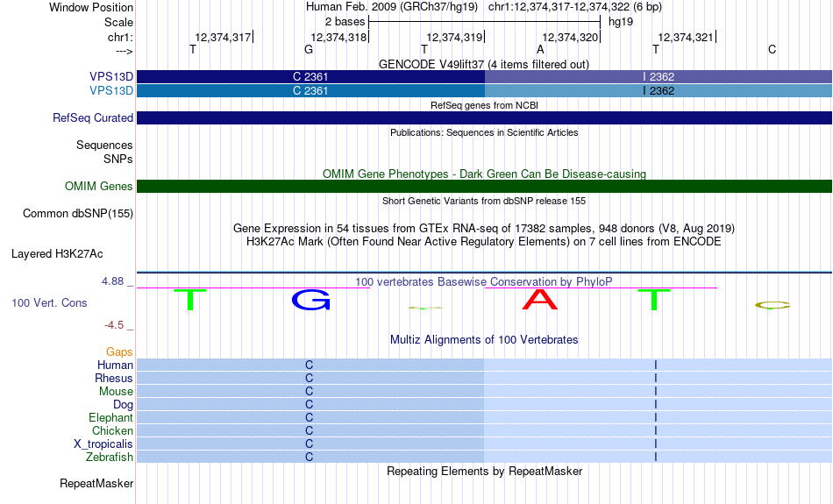833x504 pixels.
Task: Click the H3K27Ac Mark ENCODE track title
Action: (x=484, y=242)
